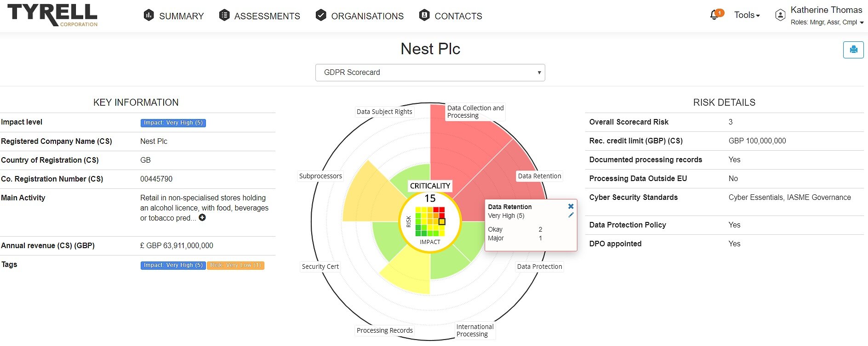Click the CRITICALITY heading above the score dial
Viewport: 868px width, 346px height.
[x=430, y=186]
